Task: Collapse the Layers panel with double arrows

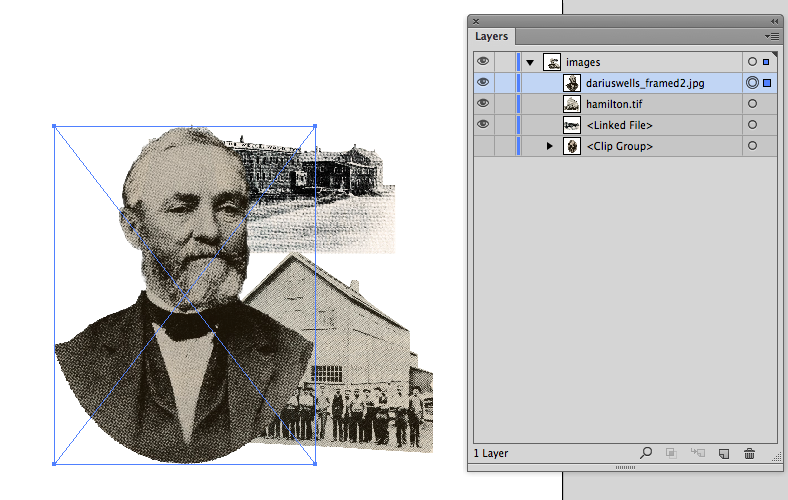Action: tap(774, 21)
